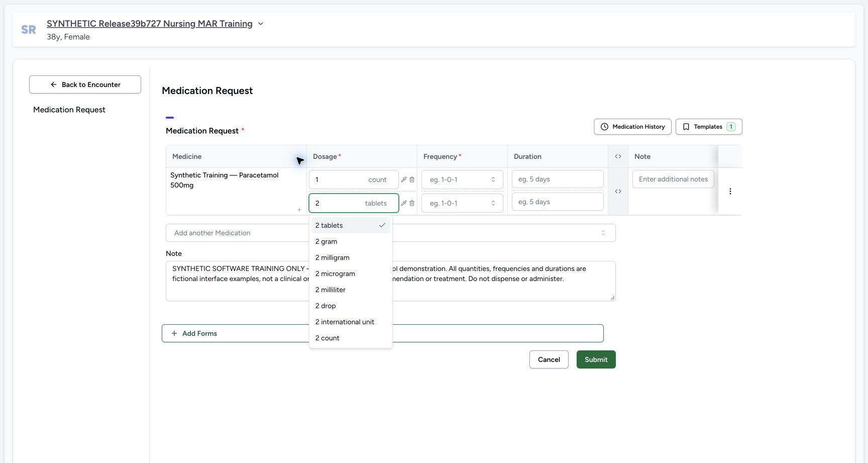This screenshot has width=868, height=463.
Task: Select "2 gram" option
Action: pos(351,241)
